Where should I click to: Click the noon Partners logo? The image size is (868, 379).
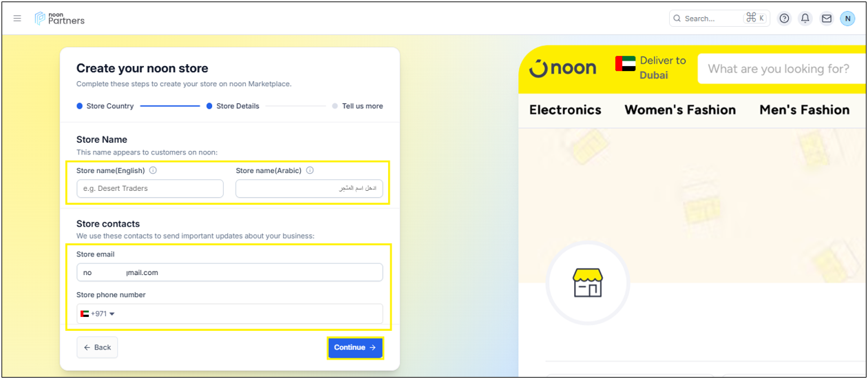click(x=60, y=19)
